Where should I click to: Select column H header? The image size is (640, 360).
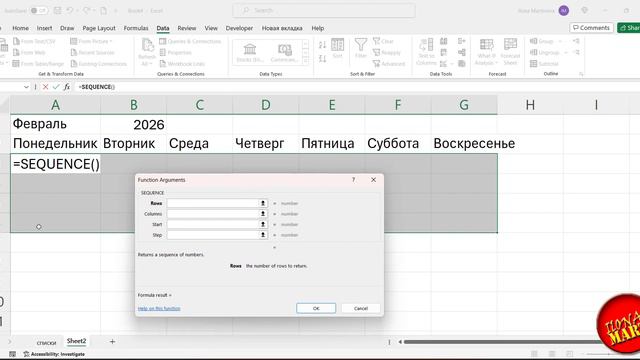530,105
